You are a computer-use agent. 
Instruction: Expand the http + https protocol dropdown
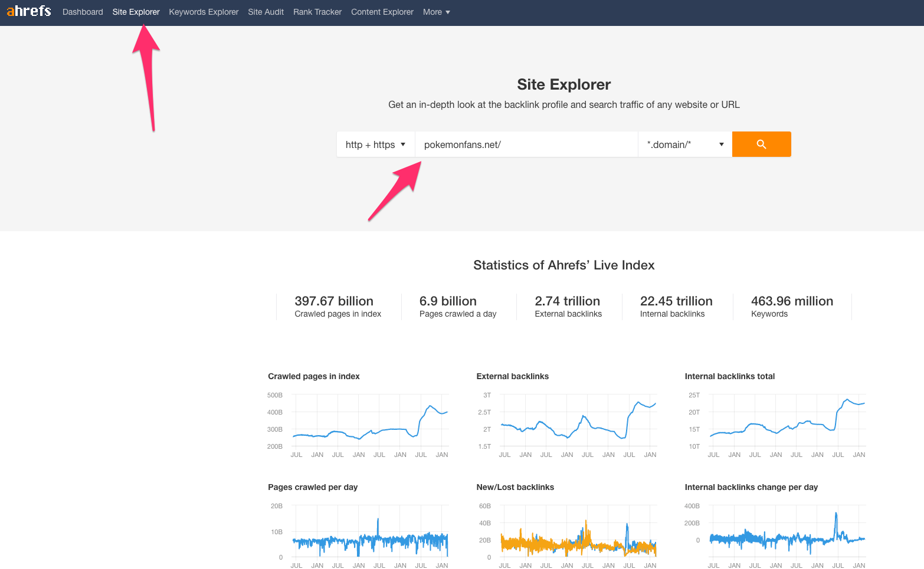(x=376, y=144)
